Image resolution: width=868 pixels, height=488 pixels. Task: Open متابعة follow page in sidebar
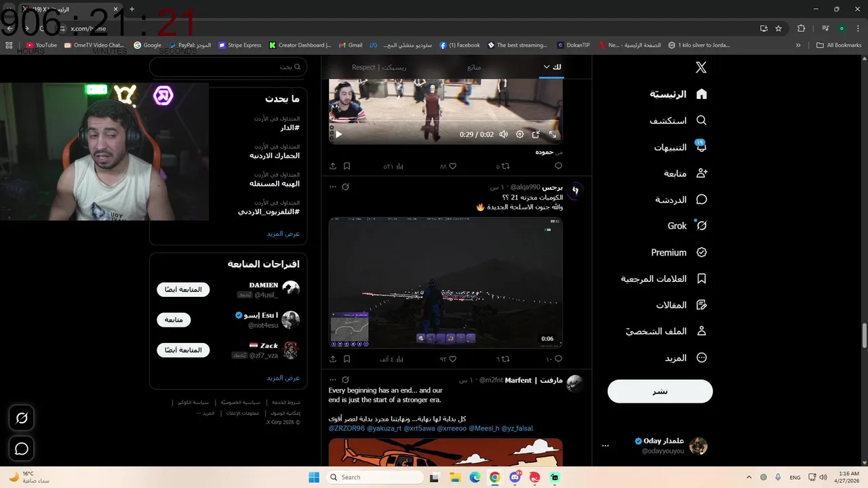click(686, 174)
